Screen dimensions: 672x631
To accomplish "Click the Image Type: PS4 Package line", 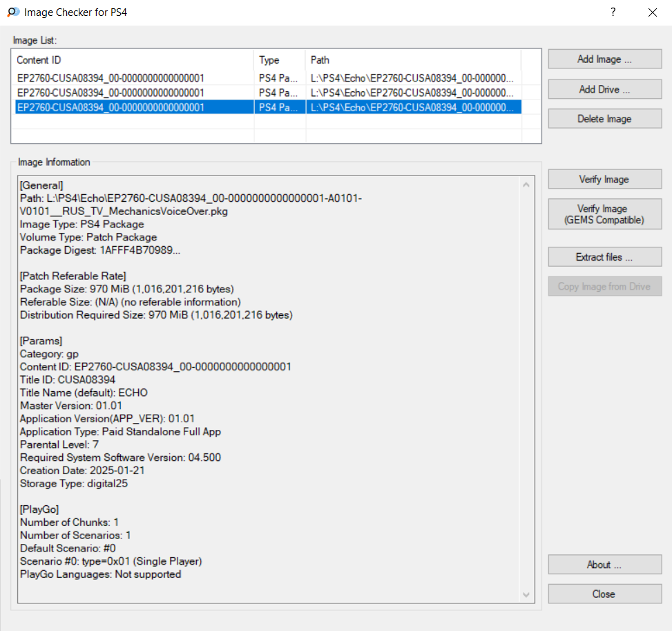I will click(x=82, y=225).
